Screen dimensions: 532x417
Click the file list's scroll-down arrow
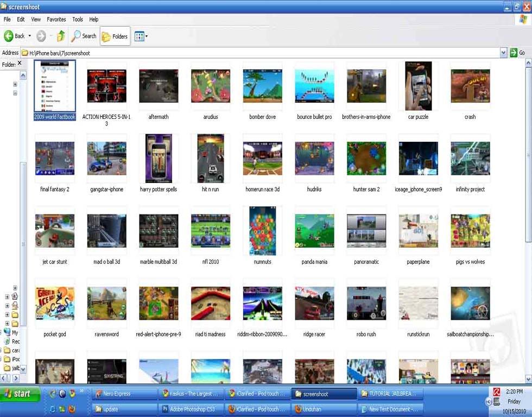528,378
